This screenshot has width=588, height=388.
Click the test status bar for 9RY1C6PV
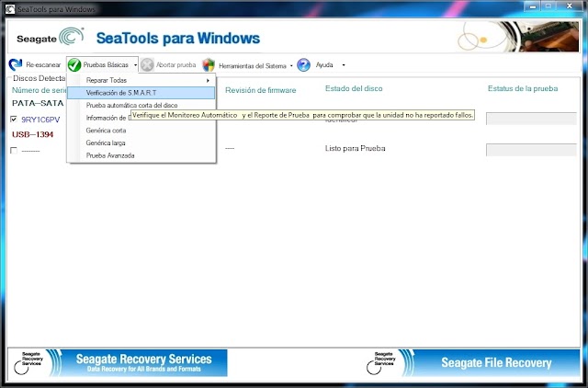531,119
